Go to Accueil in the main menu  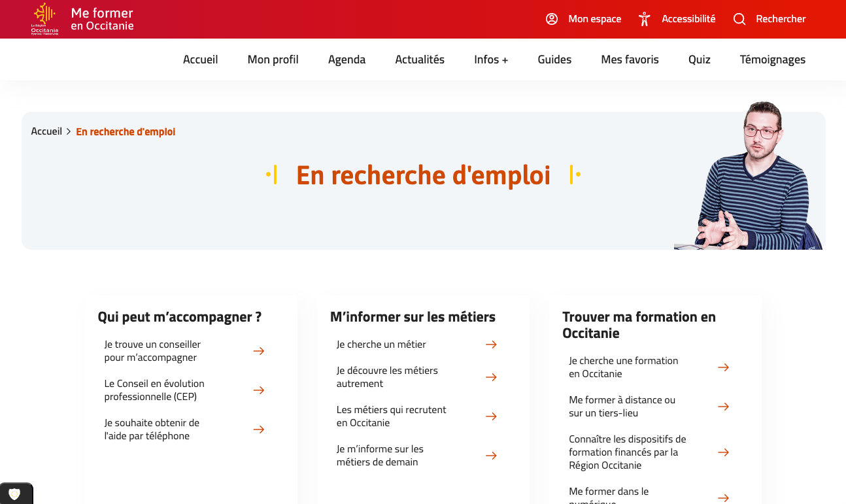pyautogui.click(x=201, y=59)
